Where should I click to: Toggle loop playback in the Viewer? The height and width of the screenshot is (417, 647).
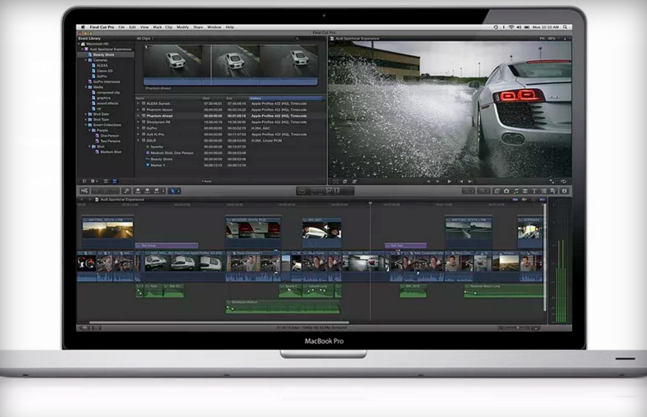pos(563,181)
